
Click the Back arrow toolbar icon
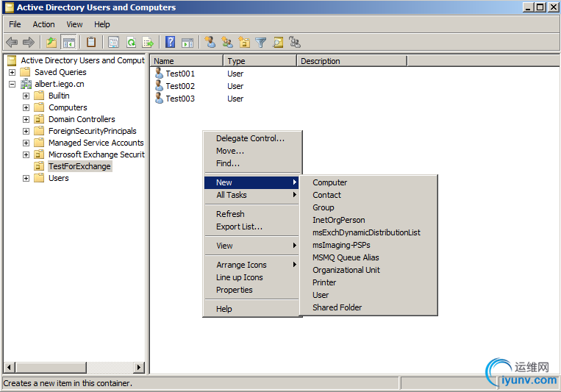tap(12, 43)
